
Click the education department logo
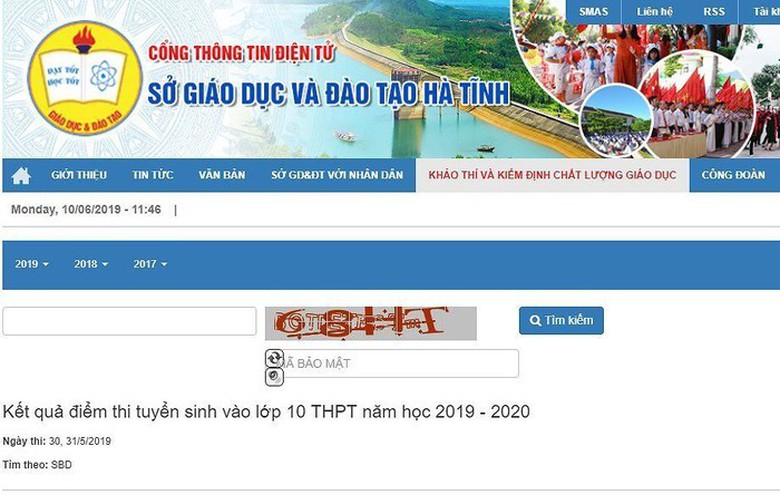[x=85, y=77]
